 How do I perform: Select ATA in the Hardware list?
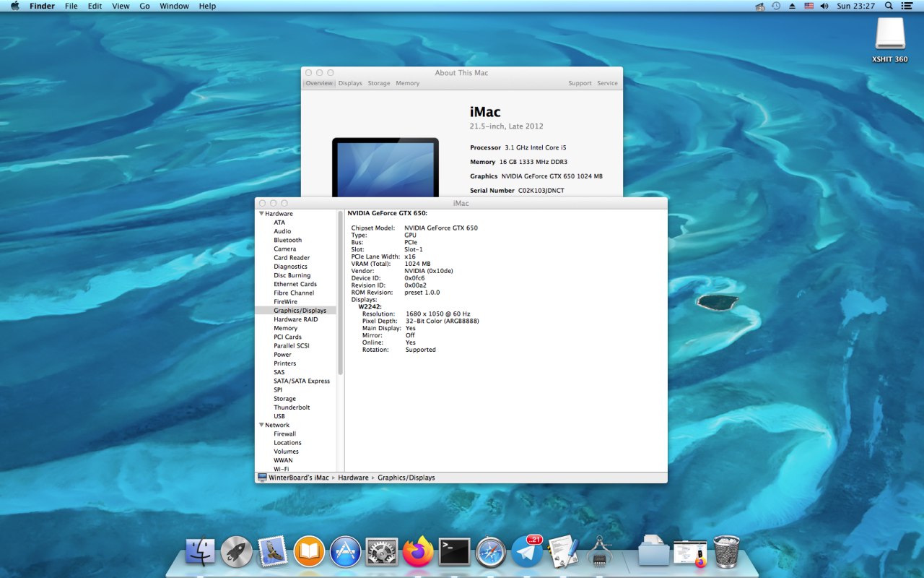pyautogui.click(x=279, y=223)
